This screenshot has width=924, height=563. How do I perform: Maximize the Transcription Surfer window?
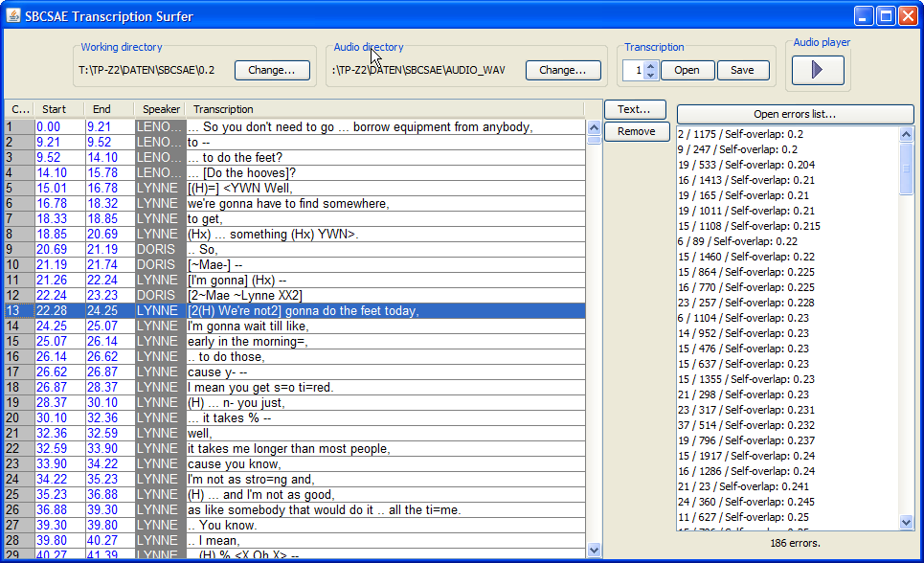click(886, 16)
